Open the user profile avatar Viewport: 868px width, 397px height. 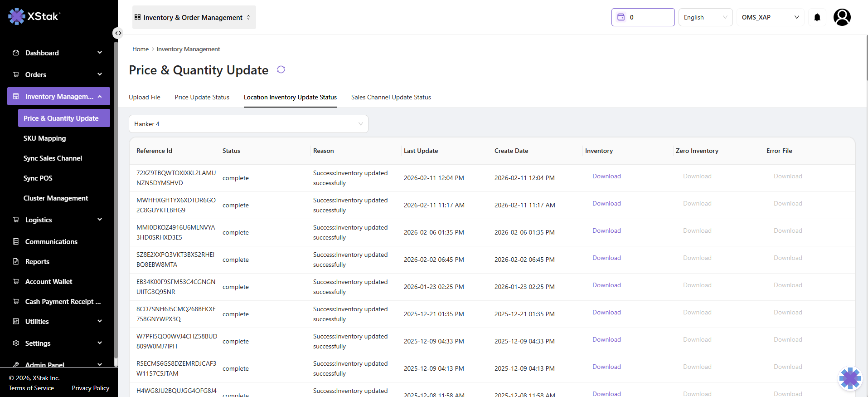(842, 18)
